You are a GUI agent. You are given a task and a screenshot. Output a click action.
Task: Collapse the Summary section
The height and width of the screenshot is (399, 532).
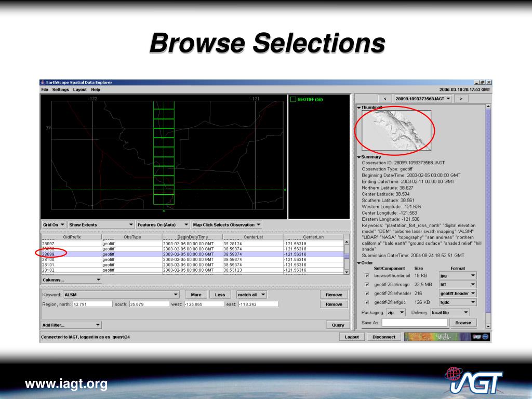[x=359, y=157]
